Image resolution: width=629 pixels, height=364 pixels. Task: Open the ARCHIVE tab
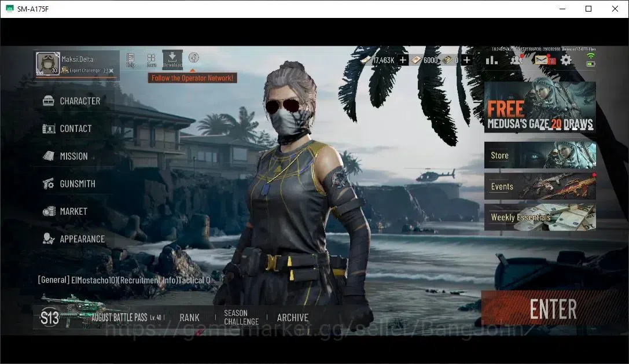[x=292, y=318]
